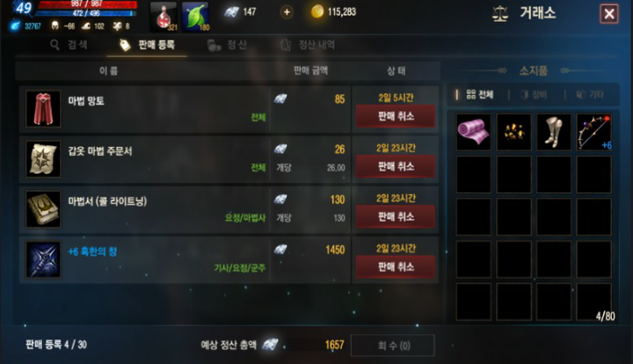Click the 마법 망토 red cloak icon

43,109
